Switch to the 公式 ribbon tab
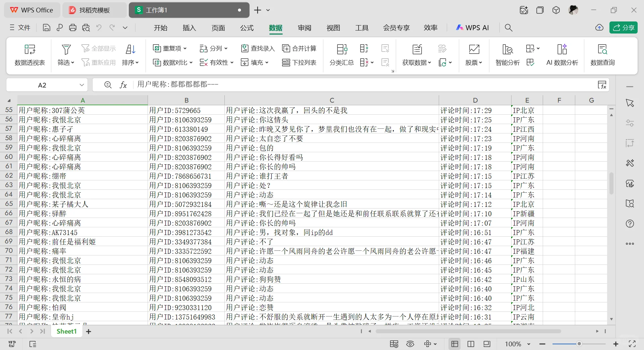Screen dimensions: 644x350 coord(247,28)
